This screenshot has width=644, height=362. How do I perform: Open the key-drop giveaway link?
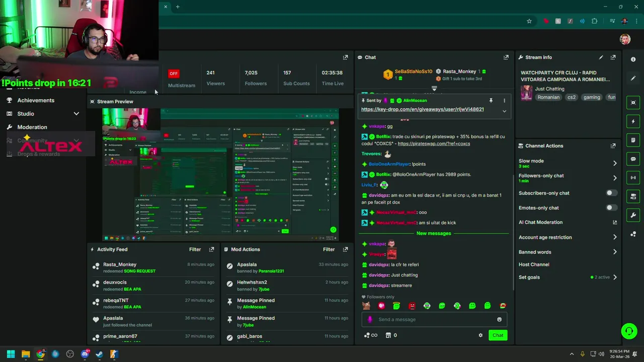[422, 109]
